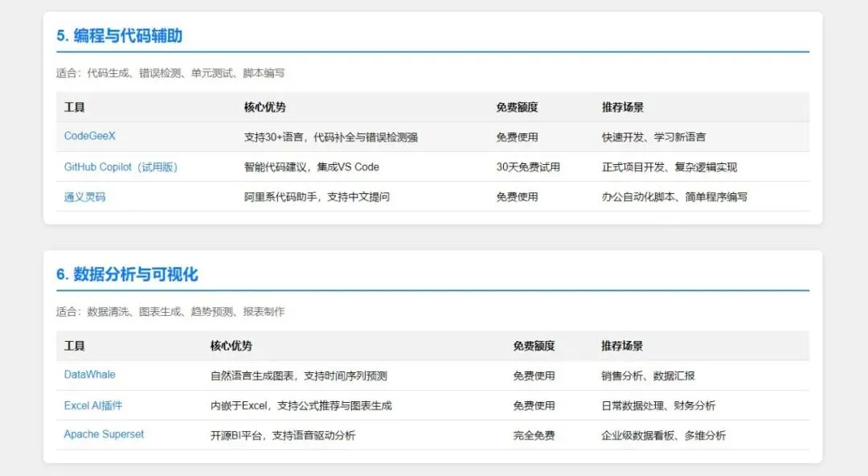868x476 pixels.
Task: Open the CodeGeeX link
Action: pyautogui.click(x=90, y=136)
